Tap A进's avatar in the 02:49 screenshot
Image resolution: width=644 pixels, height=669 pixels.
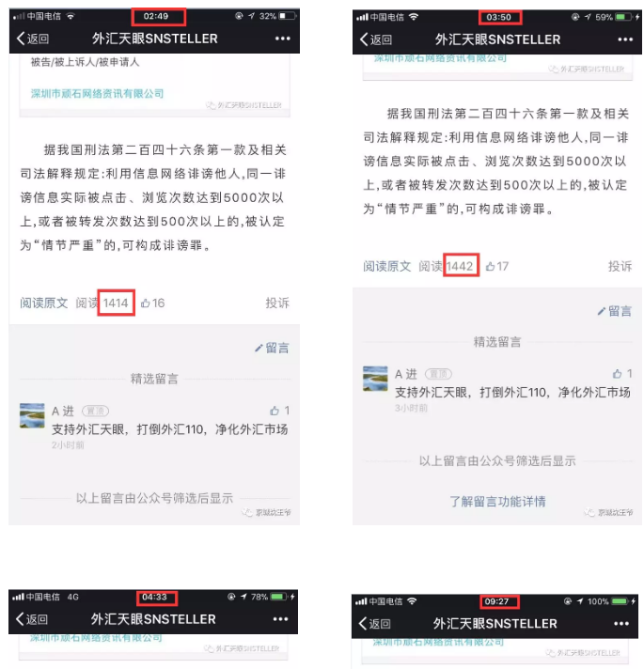(x=32, y=415)
